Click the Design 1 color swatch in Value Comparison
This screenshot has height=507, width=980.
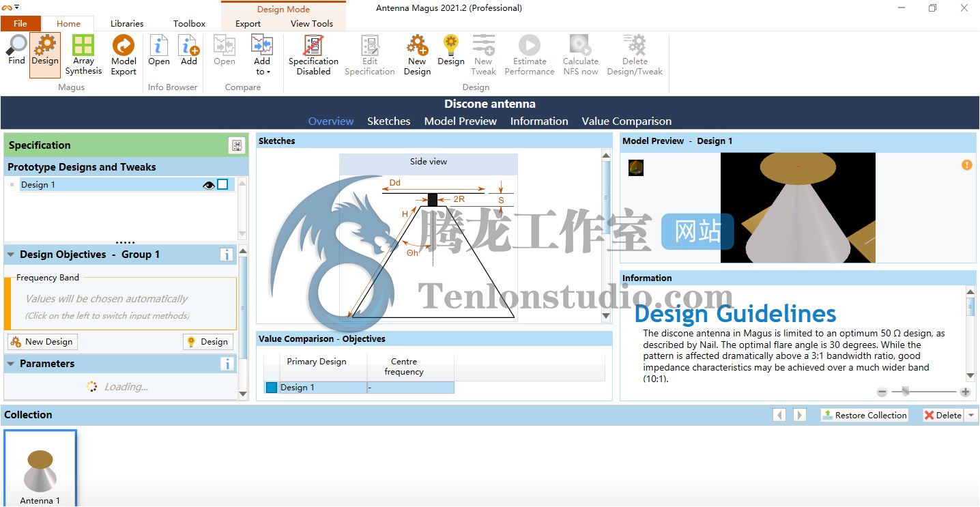coord(272,388)
